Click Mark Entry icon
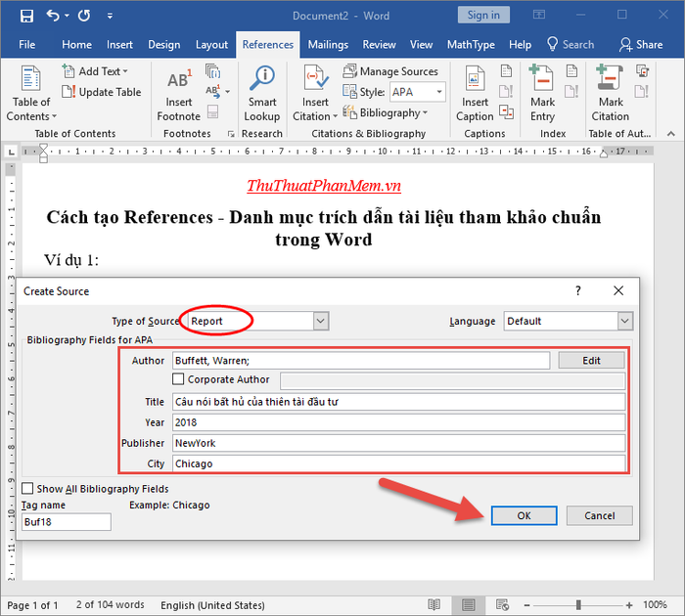This screenshot has height=616, width=685. [x=541, y=78]
